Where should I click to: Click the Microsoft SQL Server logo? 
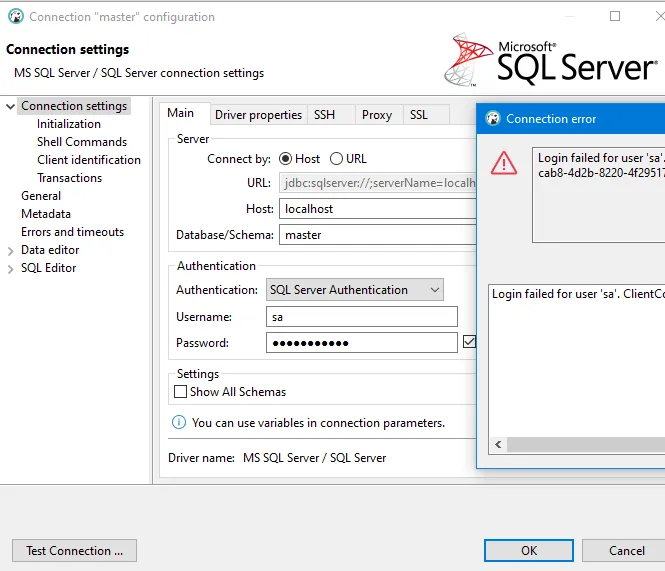[x=550, y=61]
